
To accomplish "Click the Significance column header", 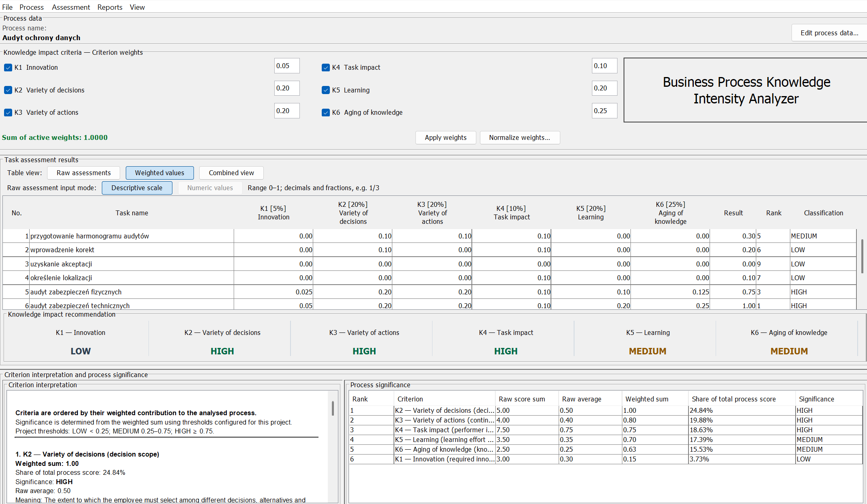I will point(829,399).
